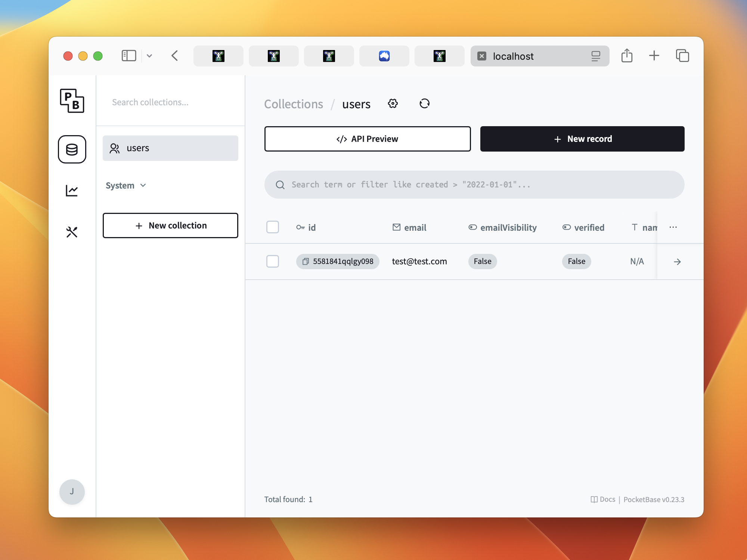This screenshot has height=560, width=747.
Task: Close the localhost tab with x icon
Action: coord(482,56)
